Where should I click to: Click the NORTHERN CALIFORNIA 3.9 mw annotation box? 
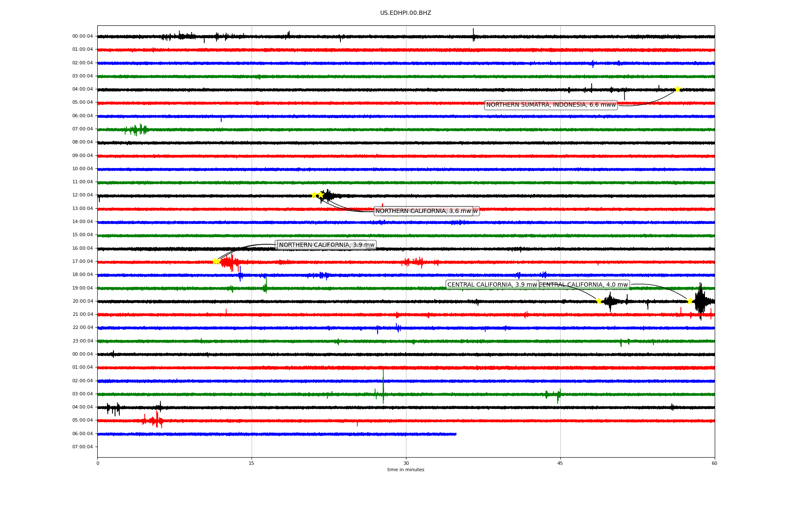coord(326,245)
